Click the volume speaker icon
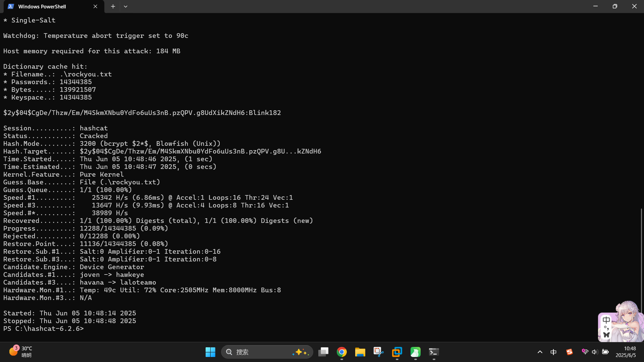Screen dimensions: 644x362 pyautogui.click(x=595, y=352)
